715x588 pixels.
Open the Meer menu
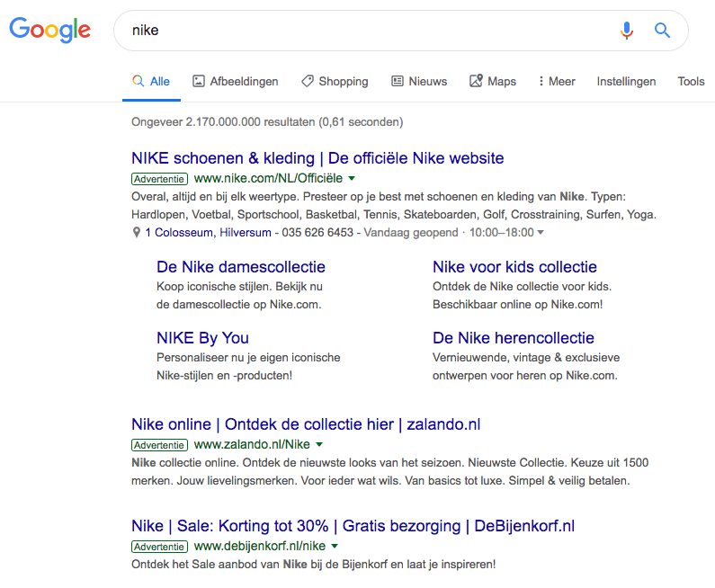coord(557,81)
